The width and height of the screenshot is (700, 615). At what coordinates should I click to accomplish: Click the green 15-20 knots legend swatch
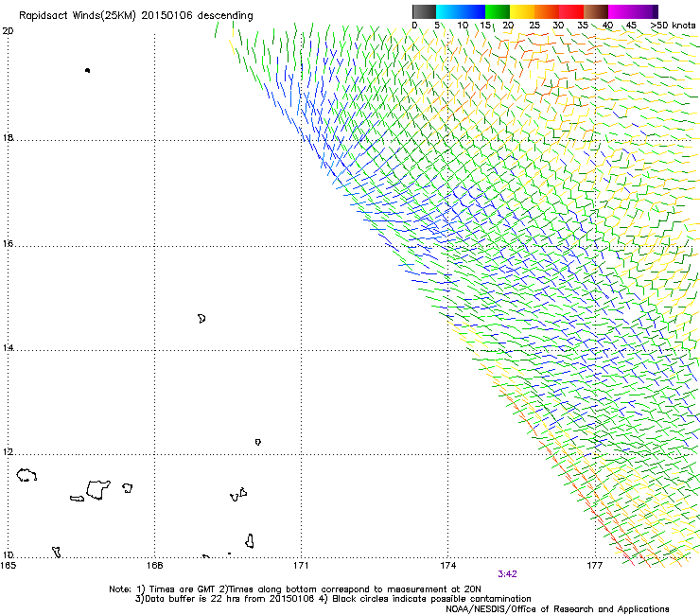tap(498, 11)
